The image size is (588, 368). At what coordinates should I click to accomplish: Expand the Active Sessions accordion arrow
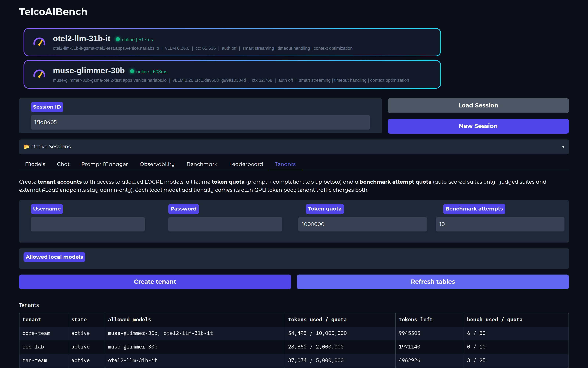click(x=563, y=147)
